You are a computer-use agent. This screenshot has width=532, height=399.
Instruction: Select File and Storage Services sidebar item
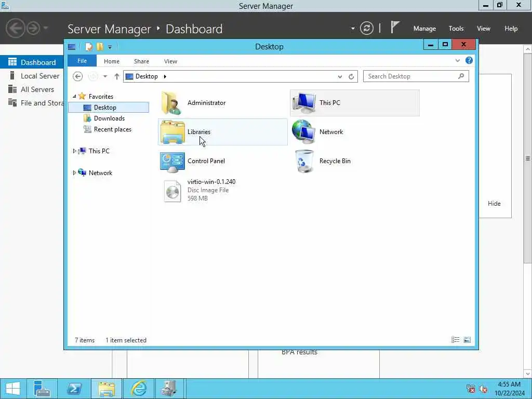pos(32,103)
